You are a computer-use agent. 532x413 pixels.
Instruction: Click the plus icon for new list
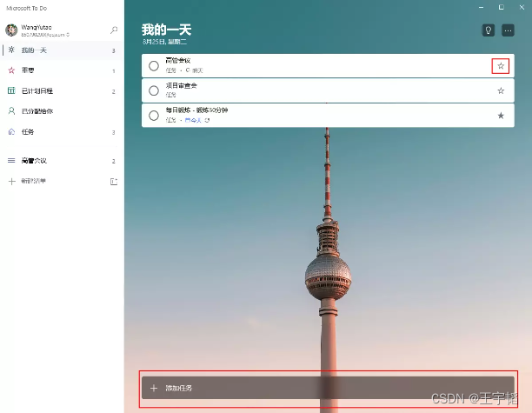click(12, 181)
